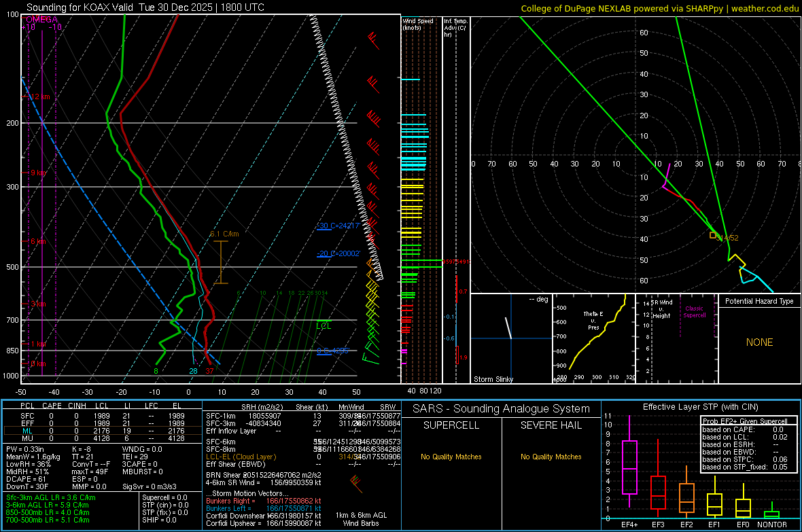Click the 314/52 label on the hodograph

[729, 238]
